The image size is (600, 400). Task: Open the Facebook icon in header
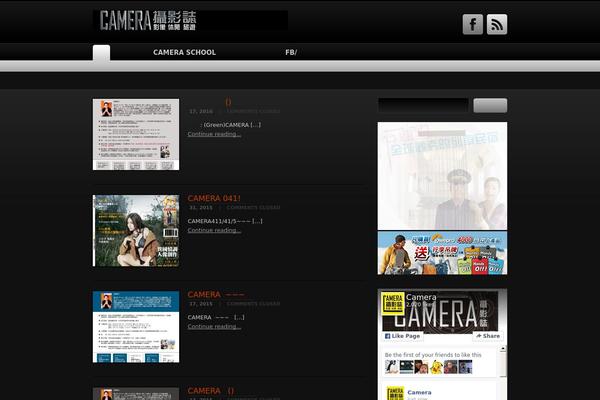[x=473, y=24]
